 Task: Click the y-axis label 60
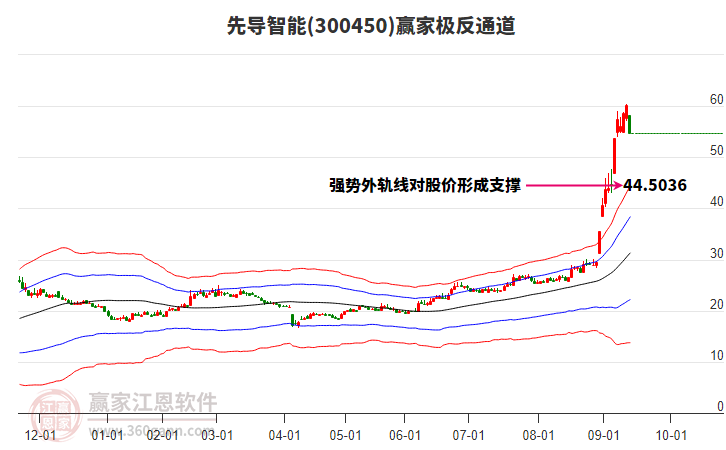pyautogui.click(x=716, y=99)
